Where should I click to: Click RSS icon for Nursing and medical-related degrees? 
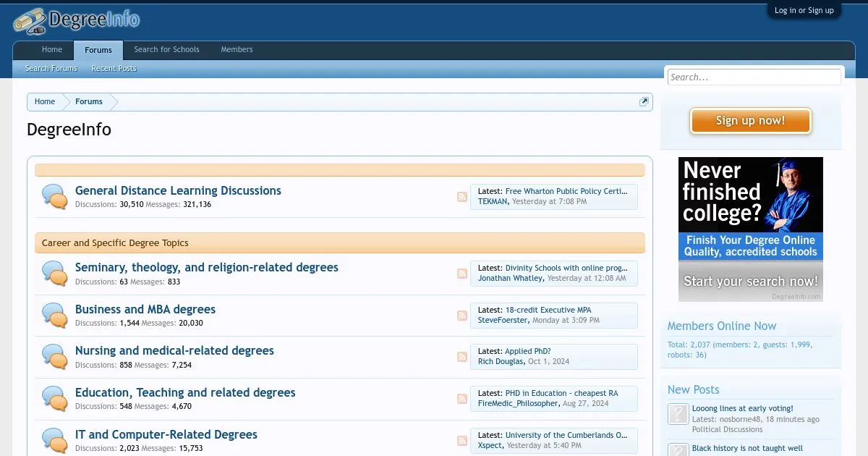pyautogui.click(x=461, y=357)
